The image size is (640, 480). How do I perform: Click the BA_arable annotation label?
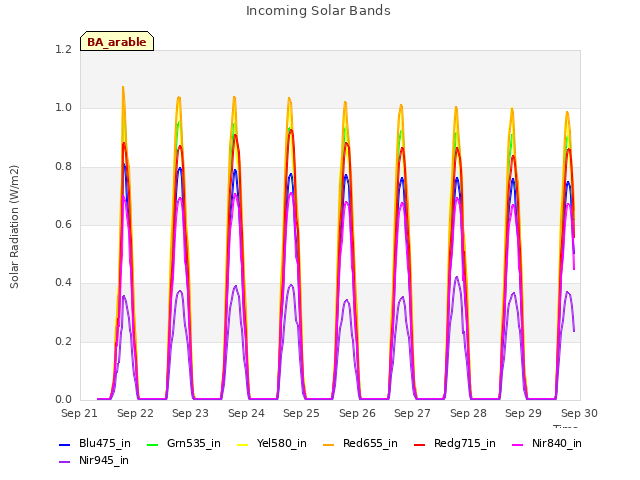[x=117, y=42]
